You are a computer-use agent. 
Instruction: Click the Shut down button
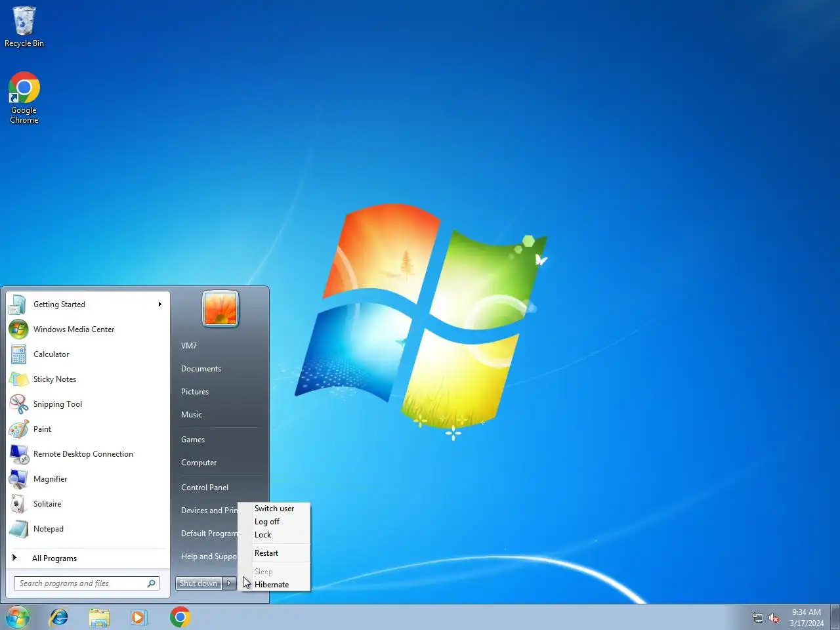199,583
